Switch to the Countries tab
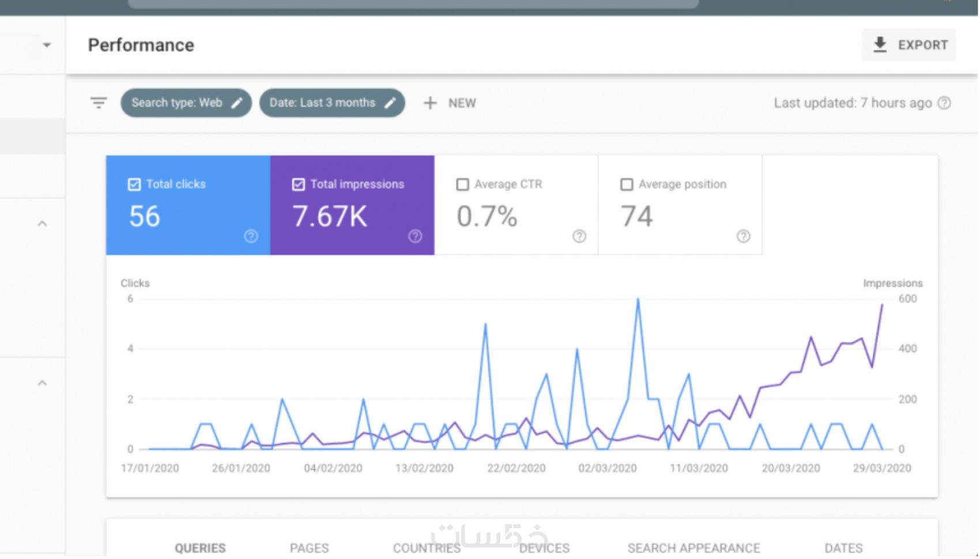 point(427,548)
